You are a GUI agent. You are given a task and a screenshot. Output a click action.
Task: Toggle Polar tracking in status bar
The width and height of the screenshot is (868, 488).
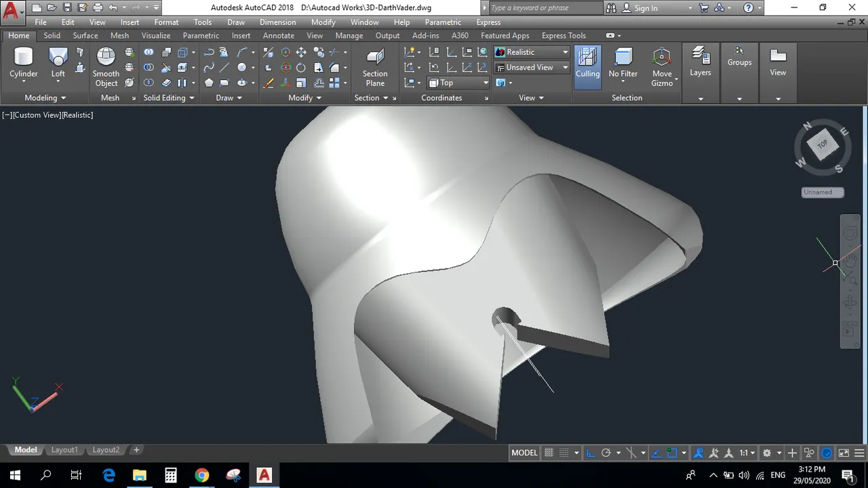606,453
